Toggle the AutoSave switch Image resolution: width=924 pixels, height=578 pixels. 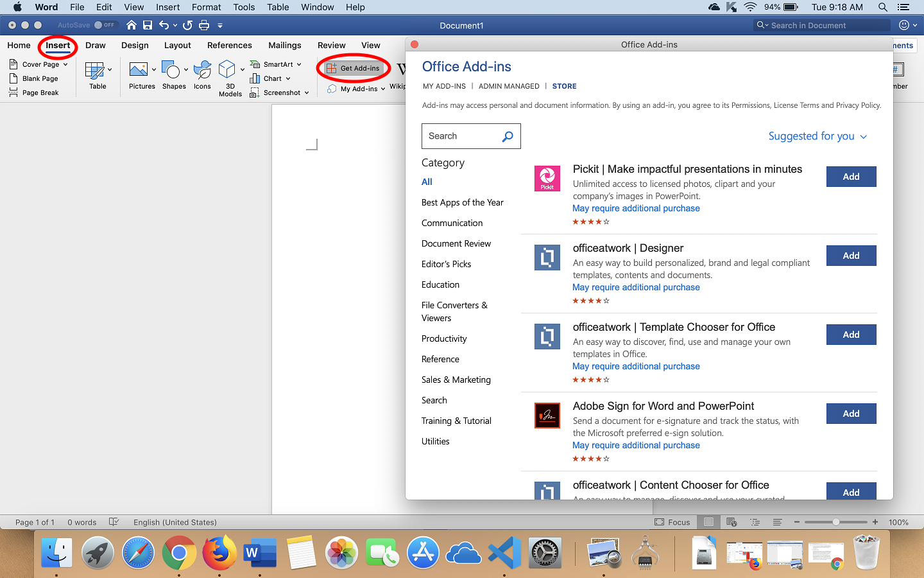105,25
